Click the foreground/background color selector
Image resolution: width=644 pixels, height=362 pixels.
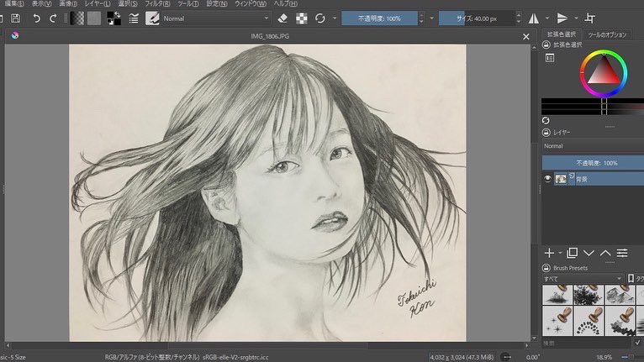(x=113, y=18)
